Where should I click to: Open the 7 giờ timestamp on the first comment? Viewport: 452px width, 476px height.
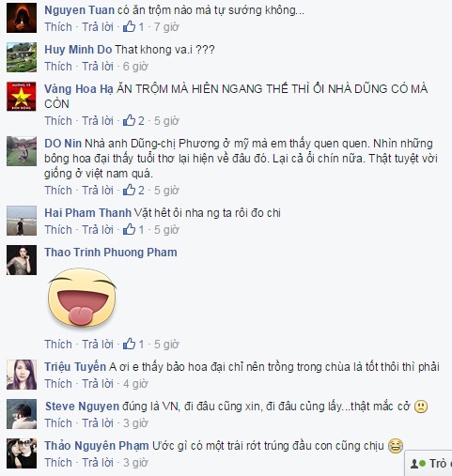166,27
